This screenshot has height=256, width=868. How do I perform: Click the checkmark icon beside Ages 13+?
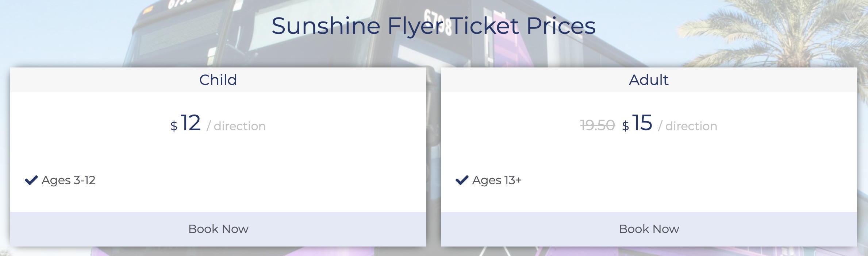click(x=462, y=180)
